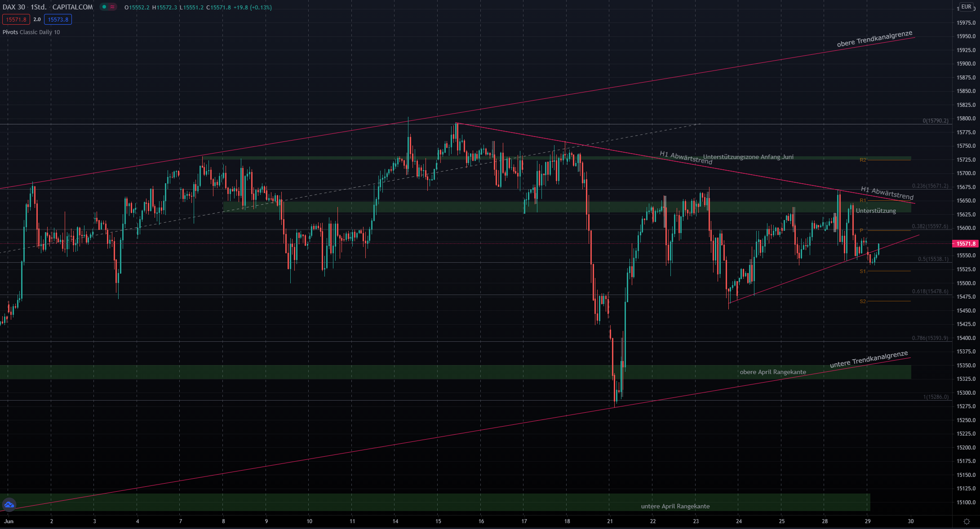Click the S2 pivot level label
The image size is (980, 529).
point(863,301)
